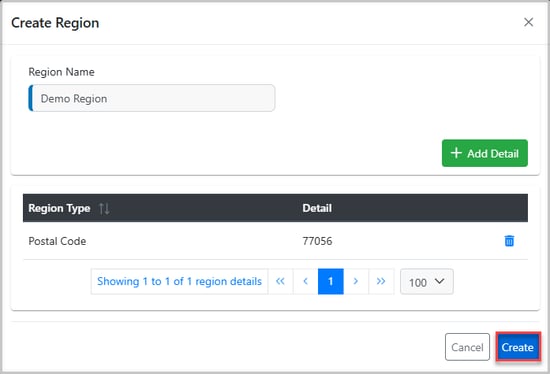Advance to the next page of details
The image size is (550, 374).
(x=356, y=281)
